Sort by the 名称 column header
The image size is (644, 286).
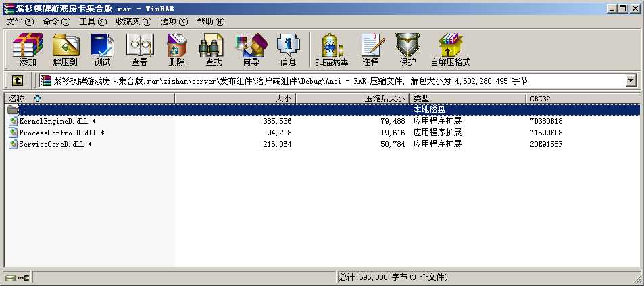click(89, 99)
